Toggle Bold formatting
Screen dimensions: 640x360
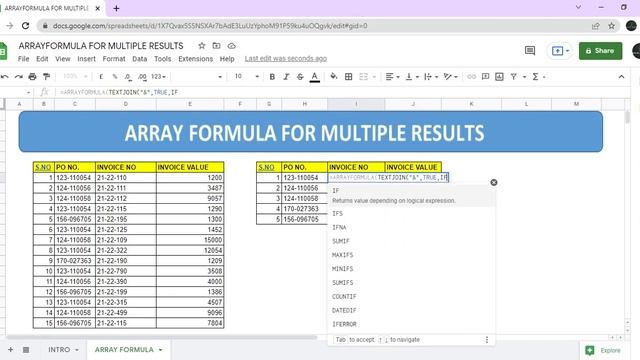coord(272,77)
